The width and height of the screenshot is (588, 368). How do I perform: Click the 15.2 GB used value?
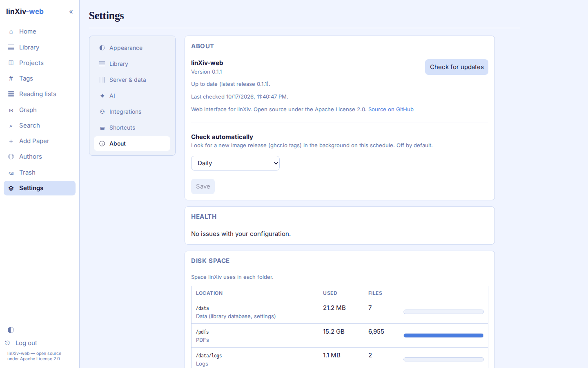coord(334,332)
